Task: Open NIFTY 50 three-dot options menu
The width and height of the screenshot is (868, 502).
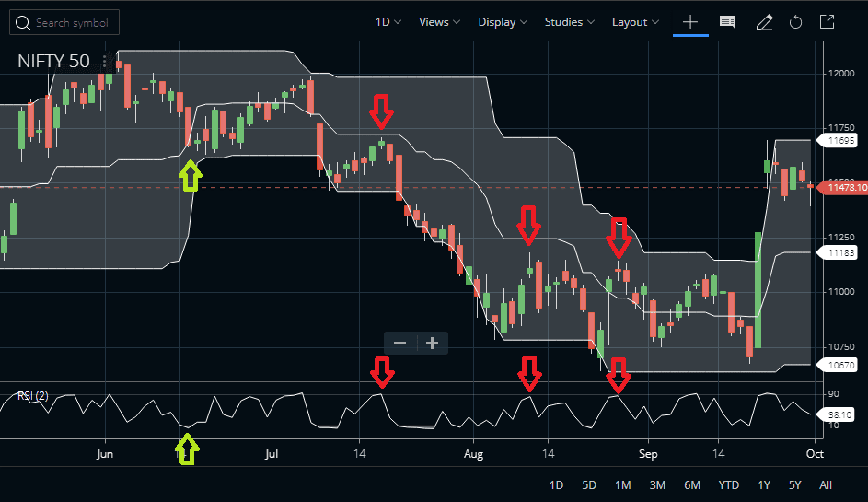Action: tap(104, 61)
